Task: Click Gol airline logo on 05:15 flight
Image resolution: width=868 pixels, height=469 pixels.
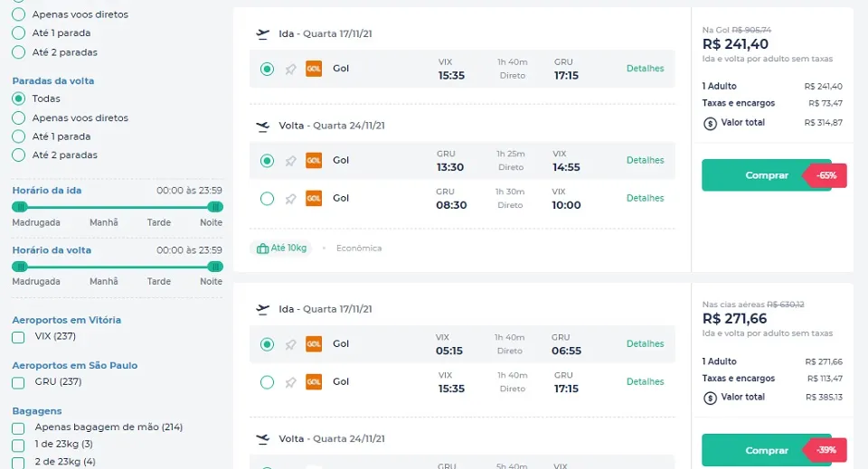Action: (x=314, y=344)
